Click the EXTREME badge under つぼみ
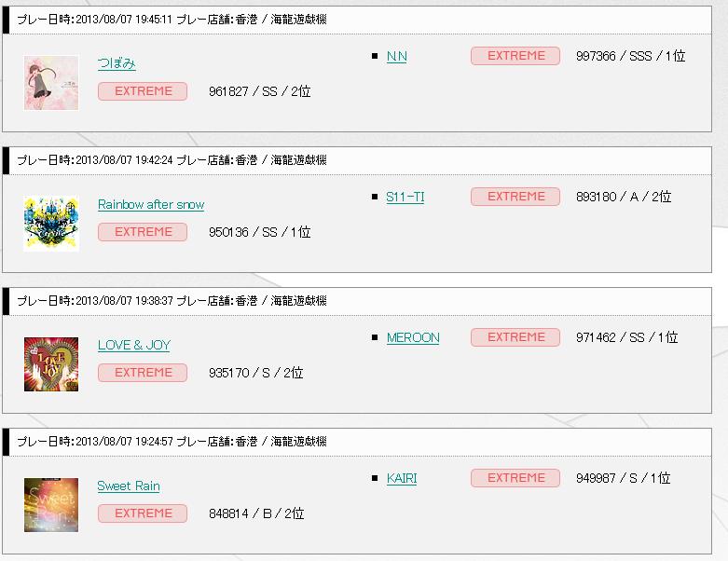This screenshot has width=728, height=561. tap(143, 91)
